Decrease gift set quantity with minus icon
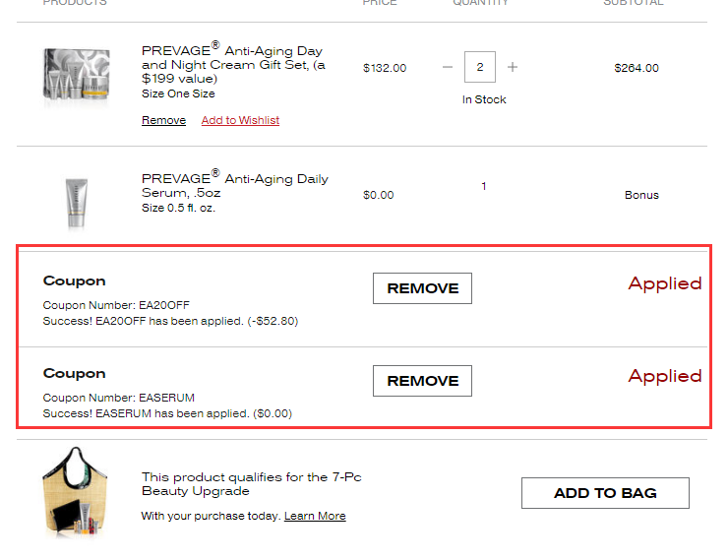Viewport: 728px width, 560px height. (448, 68)
